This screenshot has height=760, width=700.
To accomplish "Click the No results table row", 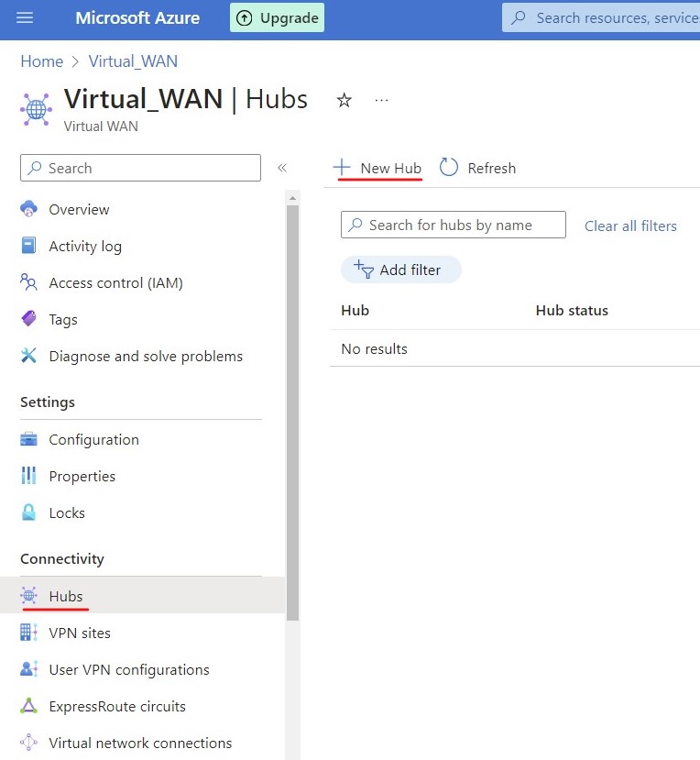I will [x=515, y=348].
